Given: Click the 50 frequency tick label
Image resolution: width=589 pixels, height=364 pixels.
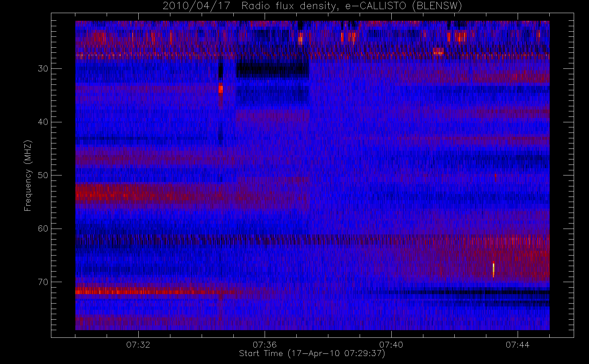Looking at the screenshot, I should click(43, 175).
